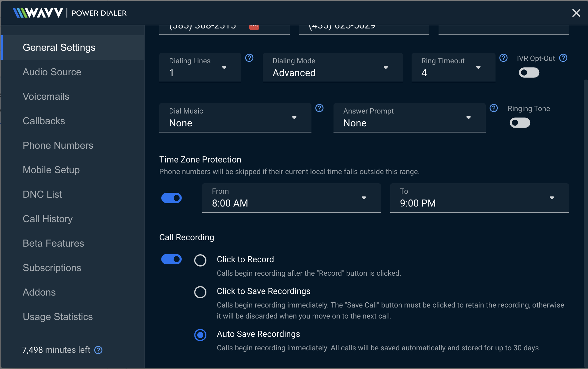Go to Audio Source settings
This screenshot has width=588, height=369.
pos(72,72)
